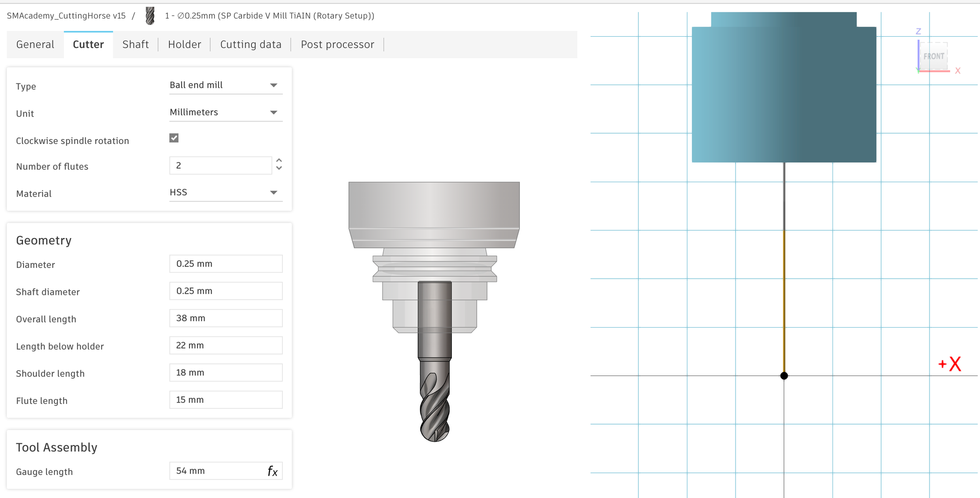Click the red +X axis label
The height and width of the screenshot is (498, 980).
coord(950,364)
